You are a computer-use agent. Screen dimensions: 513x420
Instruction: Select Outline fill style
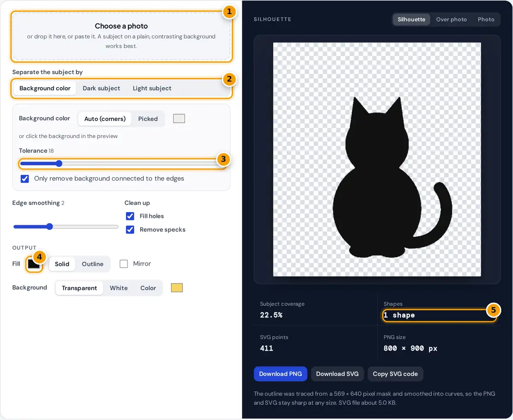93,264
